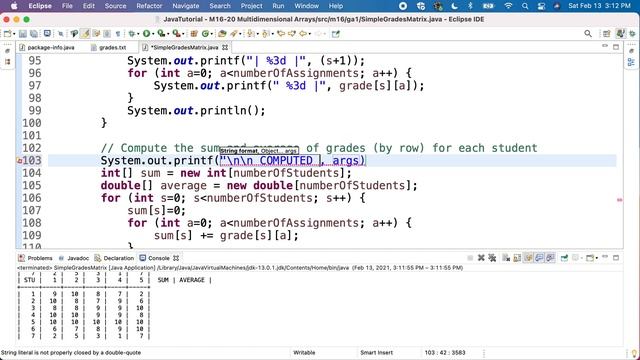Open the Declaration view tab
Screen dimensions: 640x360
114,258
